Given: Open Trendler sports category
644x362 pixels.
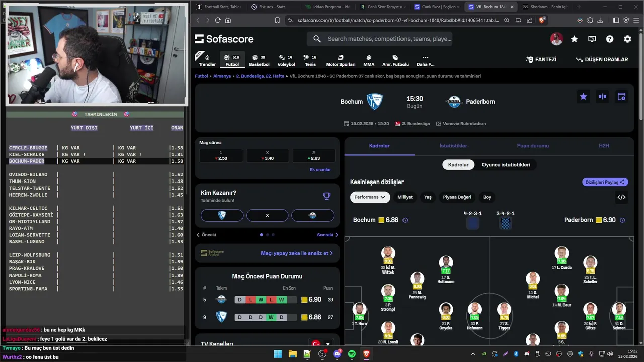Looking at the screenshot, I should pos(207,60).
